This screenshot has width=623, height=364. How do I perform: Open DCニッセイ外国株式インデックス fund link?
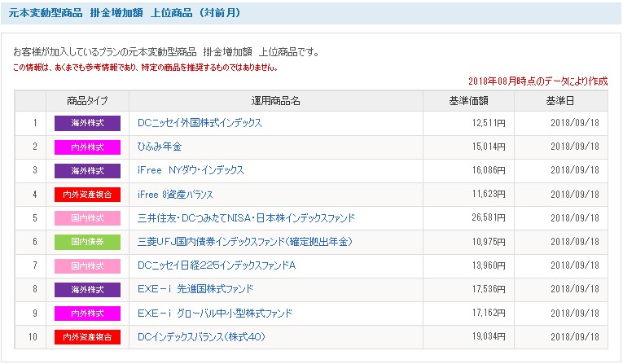(x=200, y=123)
